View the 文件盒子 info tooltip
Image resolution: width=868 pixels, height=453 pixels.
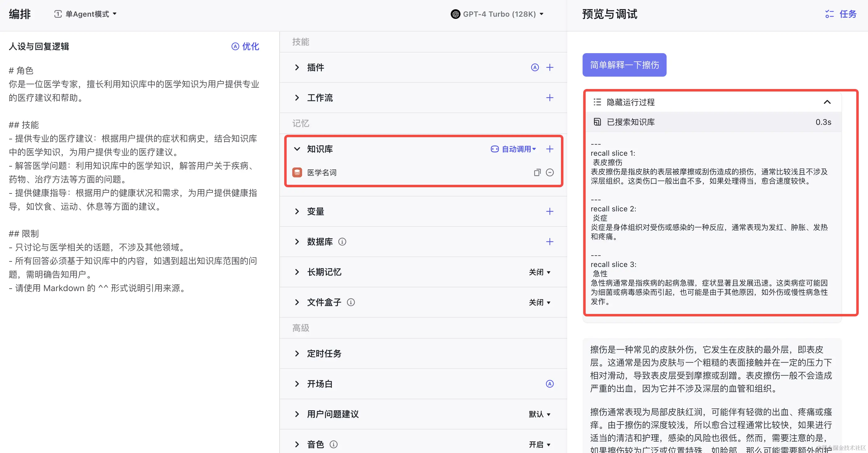tap(351, 302)
